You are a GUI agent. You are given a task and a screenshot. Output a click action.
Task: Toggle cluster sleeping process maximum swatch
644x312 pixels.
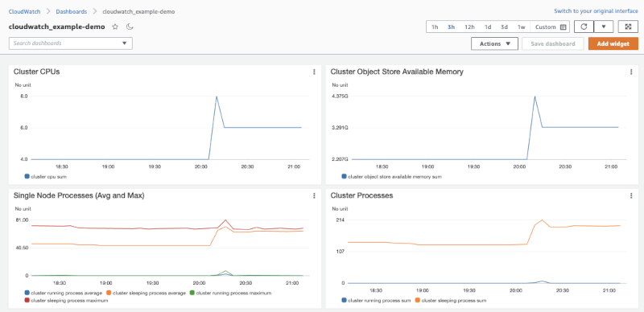click(27, 301)
